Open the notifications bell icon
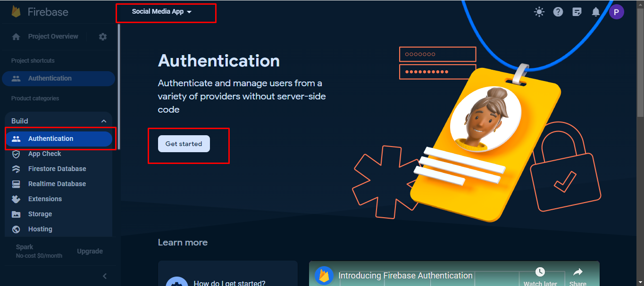This screenshot has height=286, width=644. (x=596, y=12)
